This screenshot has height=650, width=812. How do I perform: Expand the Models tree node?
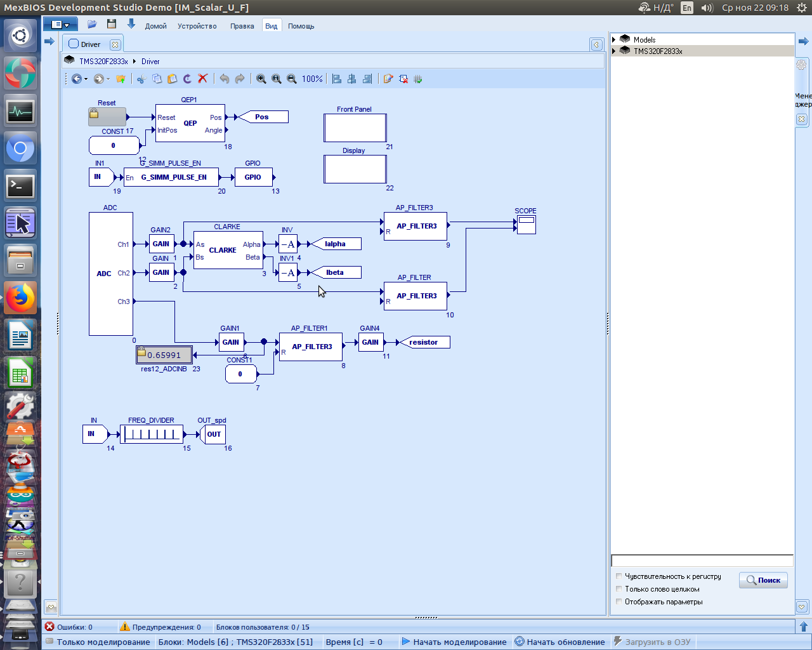[614, 39]
